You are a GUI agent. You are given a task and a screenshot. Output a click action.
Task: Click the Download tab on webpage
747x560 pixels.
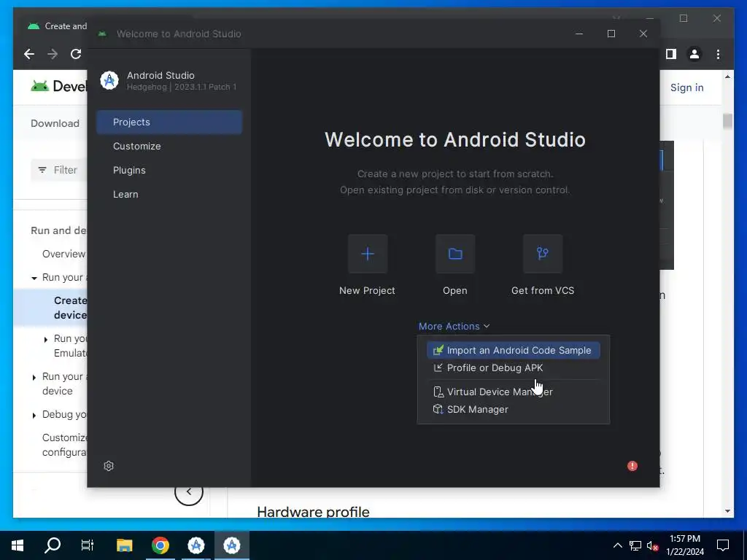click(x=55, y=123)
